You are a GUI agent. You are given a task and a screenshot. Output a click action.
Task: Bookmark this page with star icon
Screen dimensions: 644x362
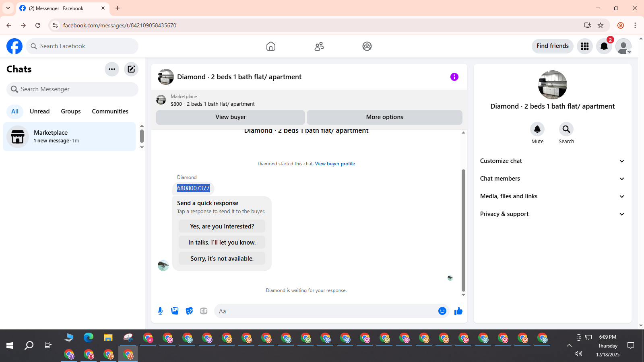click(x=601, y=25)
